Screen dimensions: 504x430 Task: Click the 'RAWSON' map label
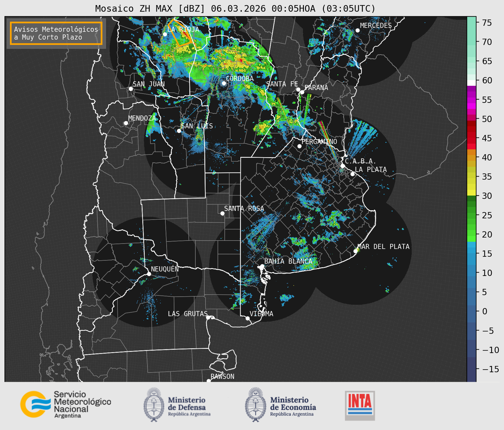223,376
